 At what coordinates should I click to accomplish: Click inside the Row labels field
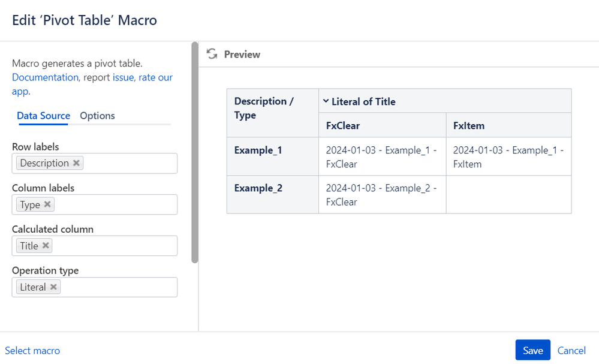[129, 163]
